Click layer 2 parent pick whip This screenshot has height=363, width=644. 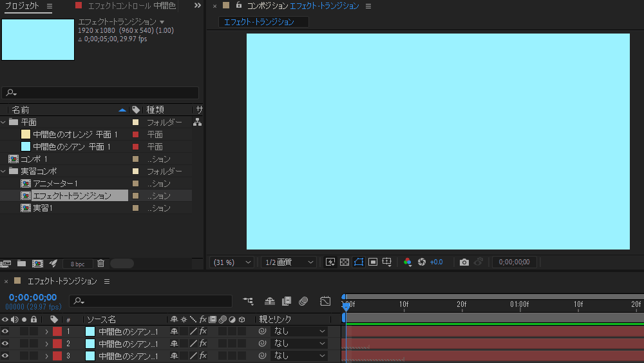263,344
